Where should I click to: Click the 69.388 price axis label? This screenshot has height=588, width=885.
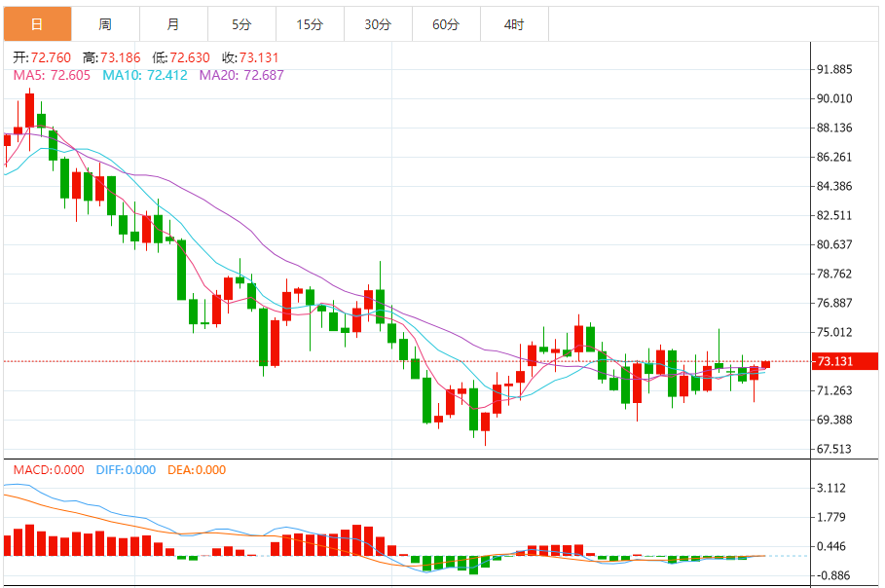pos(834,420)
